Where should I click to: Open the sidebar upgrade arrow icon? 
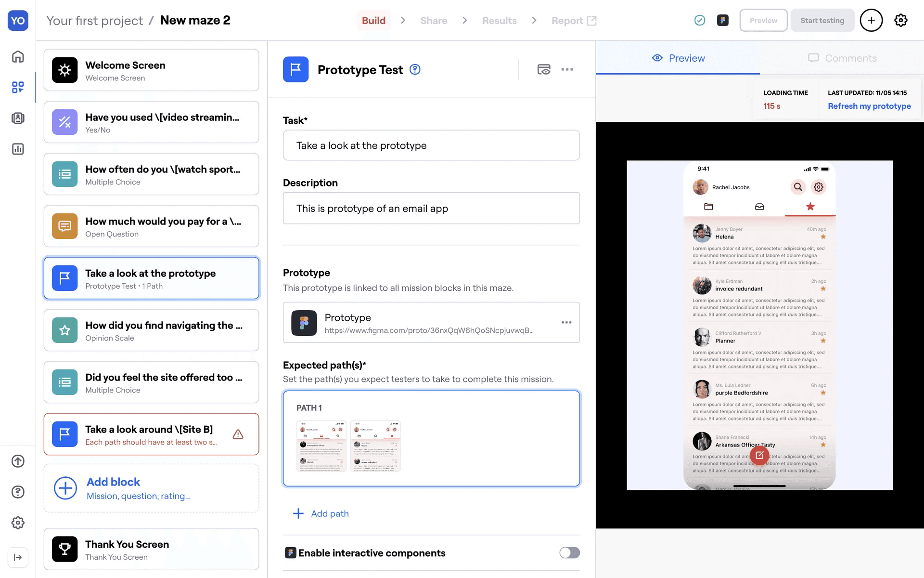click(x=18, y=461)
